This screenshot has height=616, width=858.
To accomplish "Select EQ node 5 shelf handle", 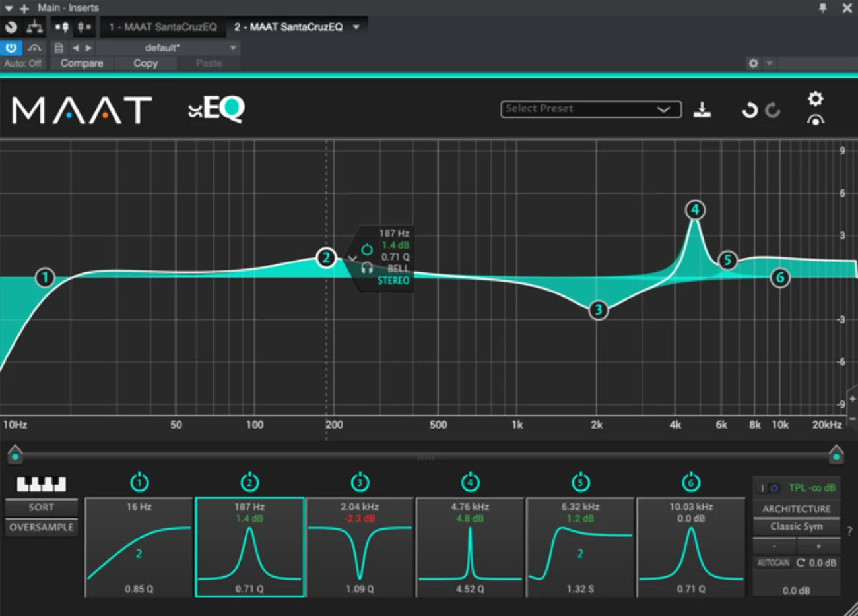I will click(x=727, y=260).
